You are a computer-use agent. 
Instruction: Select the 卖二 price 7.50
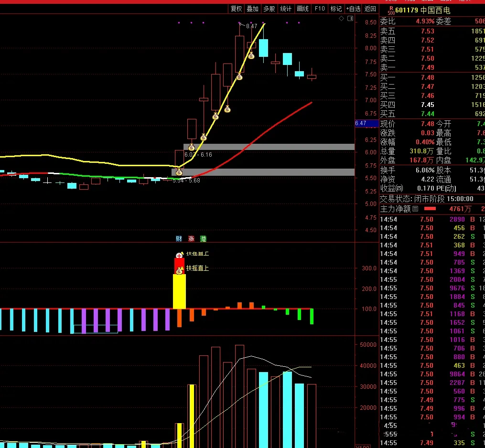[428, 58]
